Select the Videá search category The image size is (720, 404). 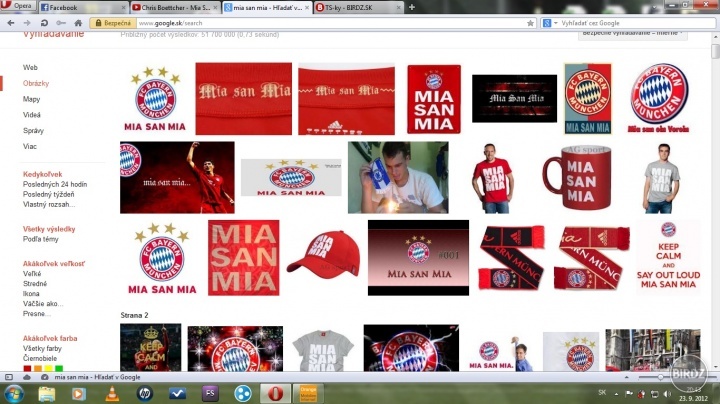pyautogui.click(x=32, y=115)
